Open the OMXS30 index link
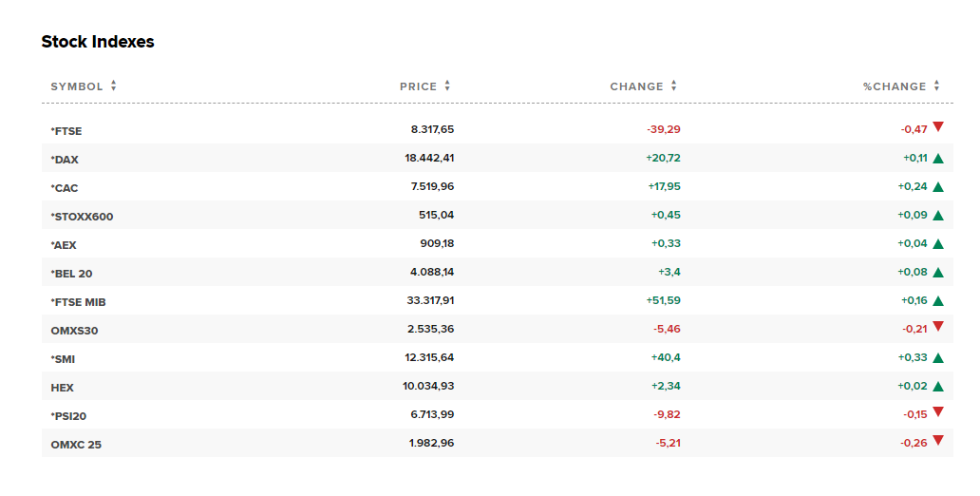 74,331
